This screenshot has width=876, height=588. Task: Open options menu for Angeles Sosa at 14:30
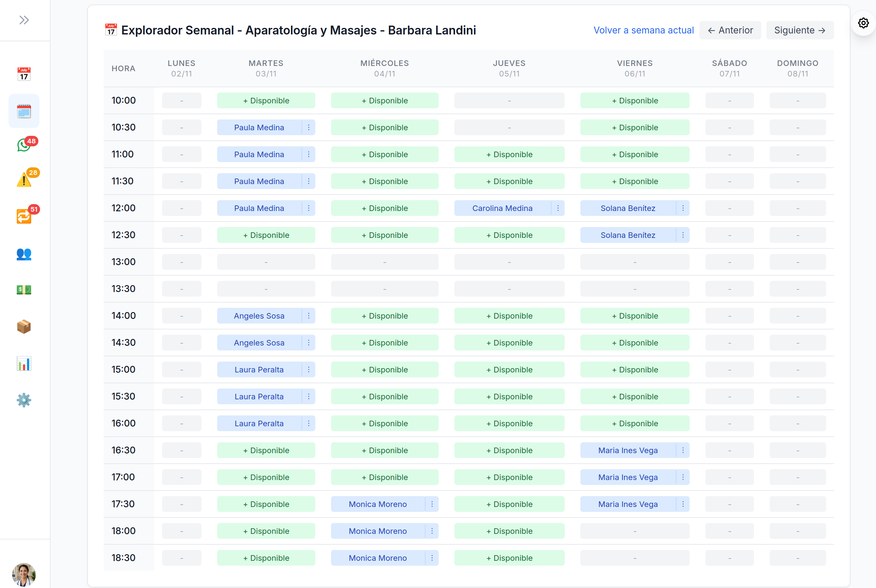(309, 343)
